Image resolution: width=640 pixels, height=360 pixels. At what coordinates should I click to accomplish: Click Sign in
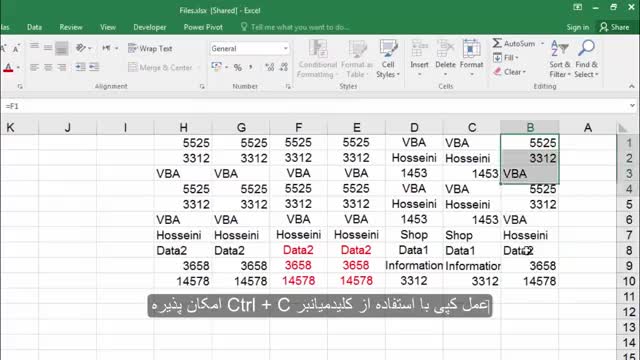tap(578, 27)
